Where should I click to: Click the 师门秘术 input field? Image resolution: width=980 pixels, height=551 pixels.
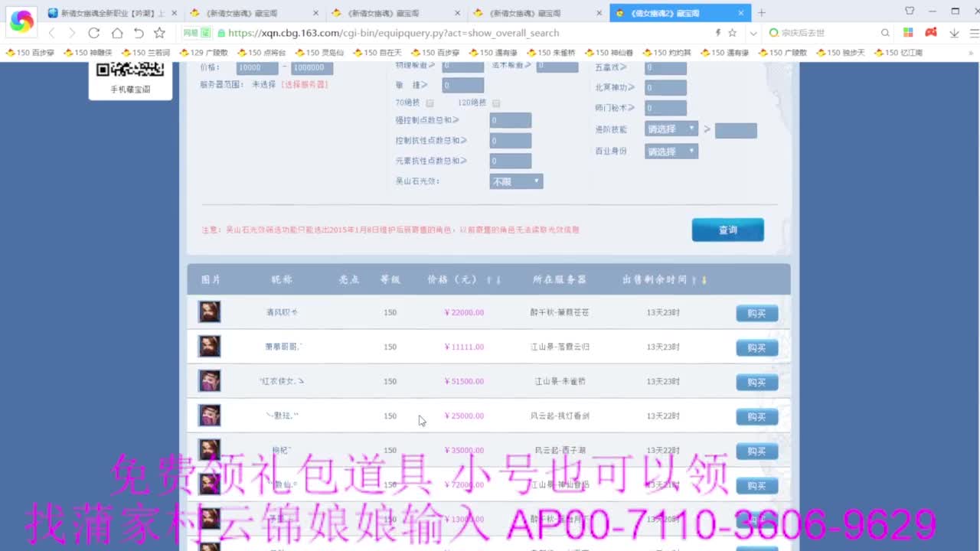665,108
